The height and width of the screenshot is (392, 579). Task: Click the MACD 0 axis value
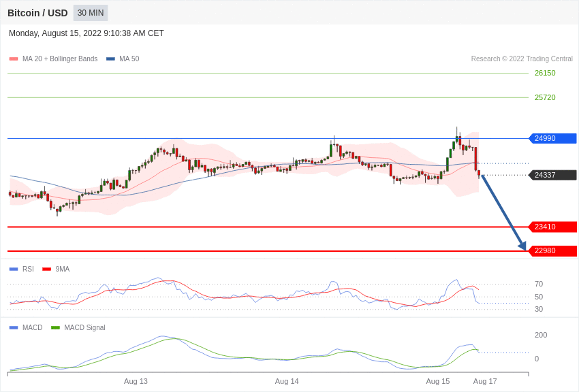pyautogui.click(x=537, y=359)
